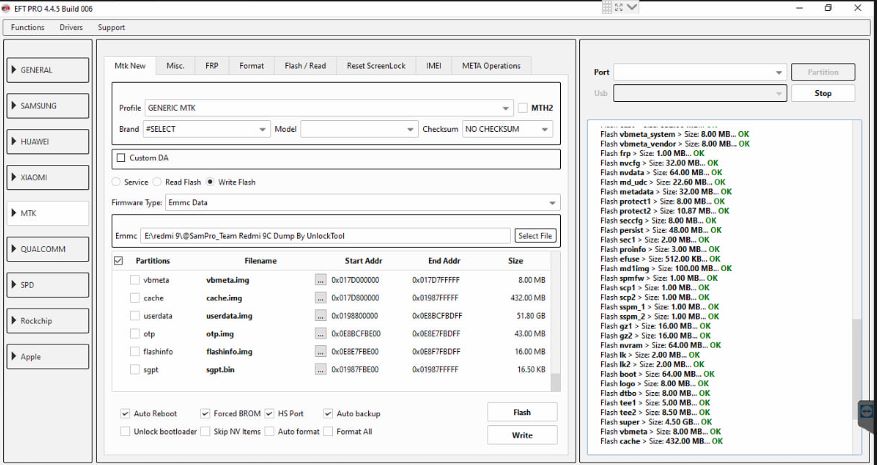Uncheck Auto backup option
The width and height of the screenshot is (877, 465).
[x=328, y=414]
